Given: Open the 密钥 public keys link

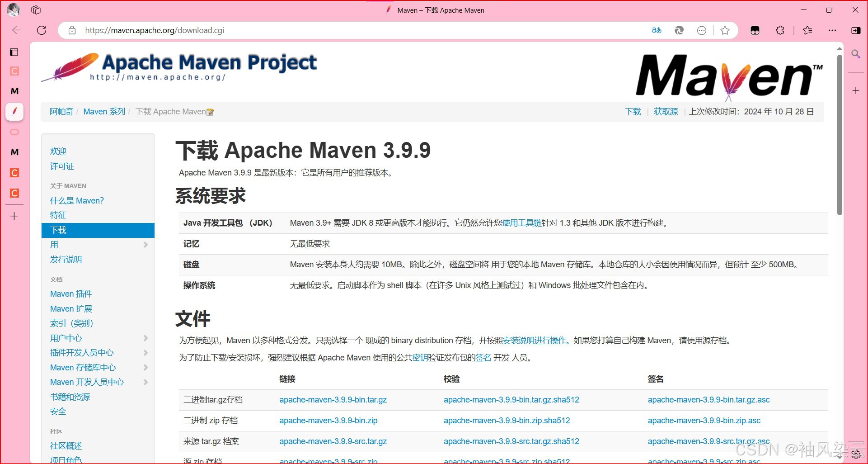Looking at the screenshot, I should [x=420, y=358].
